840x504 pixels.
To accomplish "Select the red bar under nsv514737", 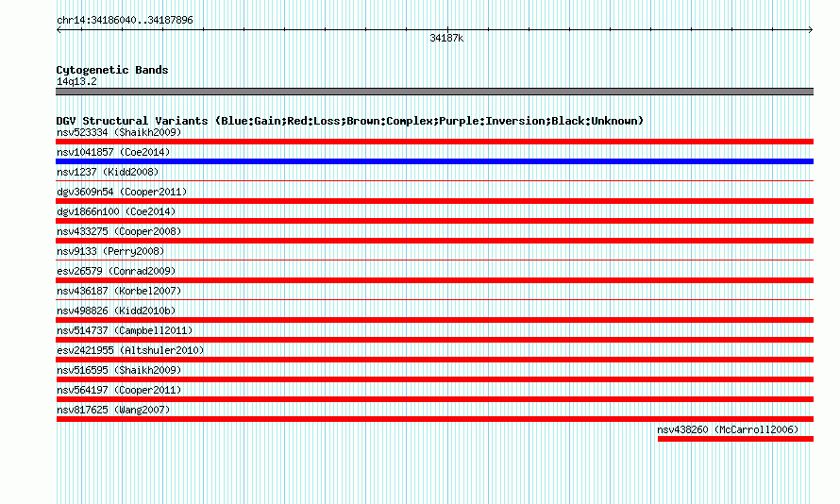I will (x=434, y=340).
